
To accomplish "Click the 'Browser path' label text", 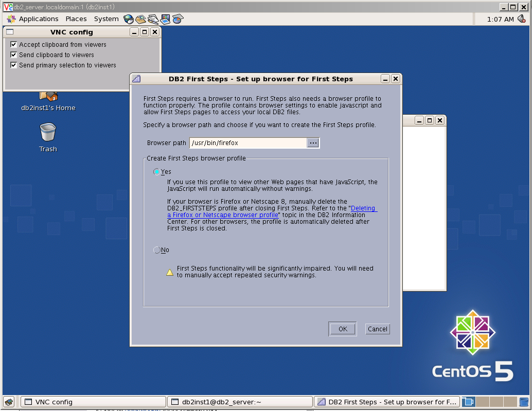I will 167,143.
